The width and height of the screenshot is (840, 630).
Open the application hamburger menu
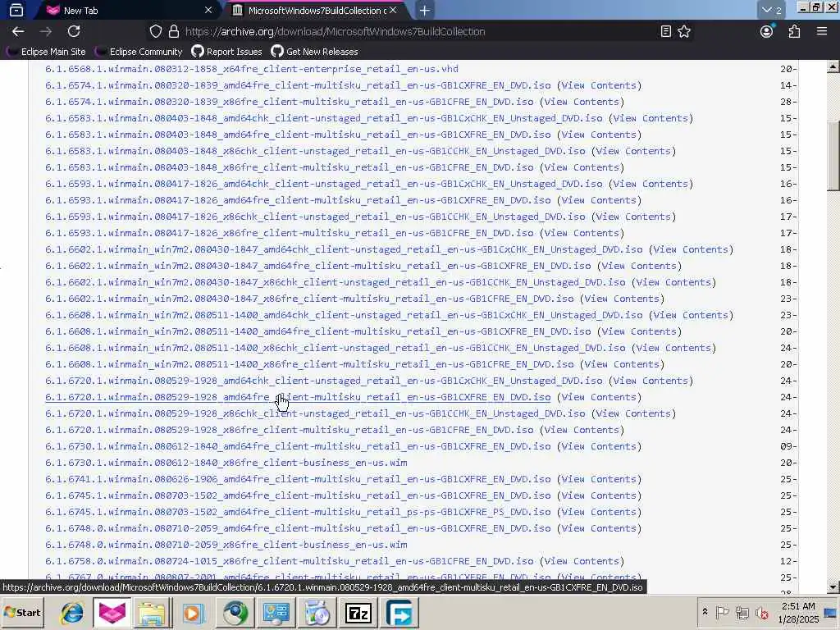tap(822, 32)
